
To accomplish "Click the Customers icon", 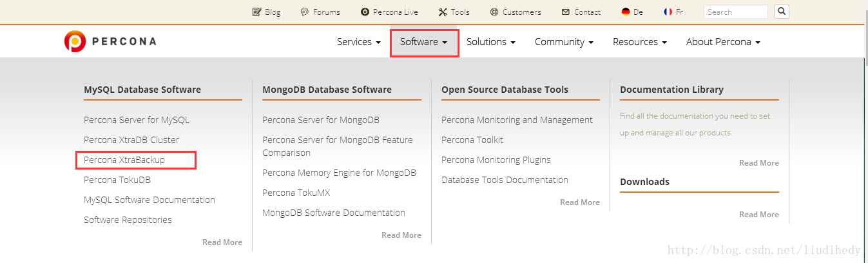I will coord(494,12).
